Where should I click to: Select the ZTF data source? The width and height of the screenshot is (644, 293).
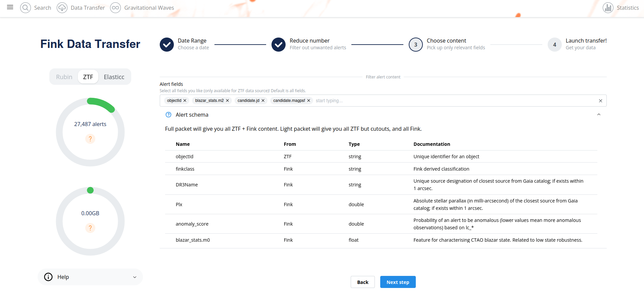click(x=88, y=77)
